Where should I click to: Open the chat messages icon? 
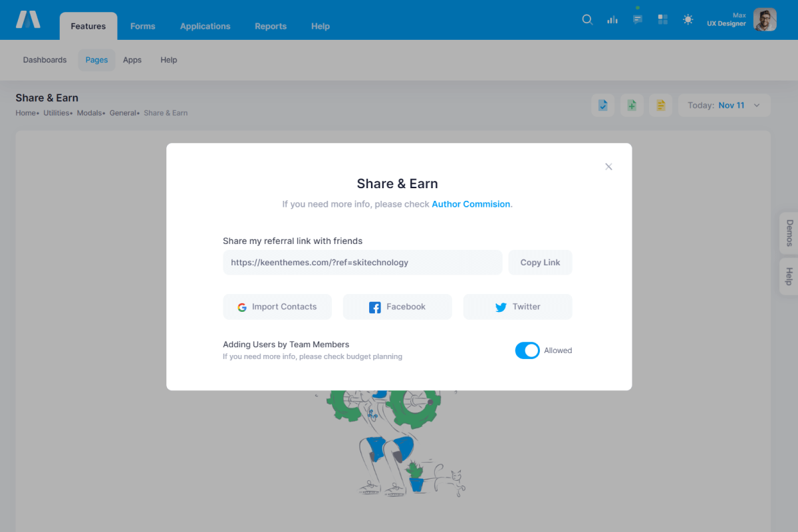click(638, 20)
